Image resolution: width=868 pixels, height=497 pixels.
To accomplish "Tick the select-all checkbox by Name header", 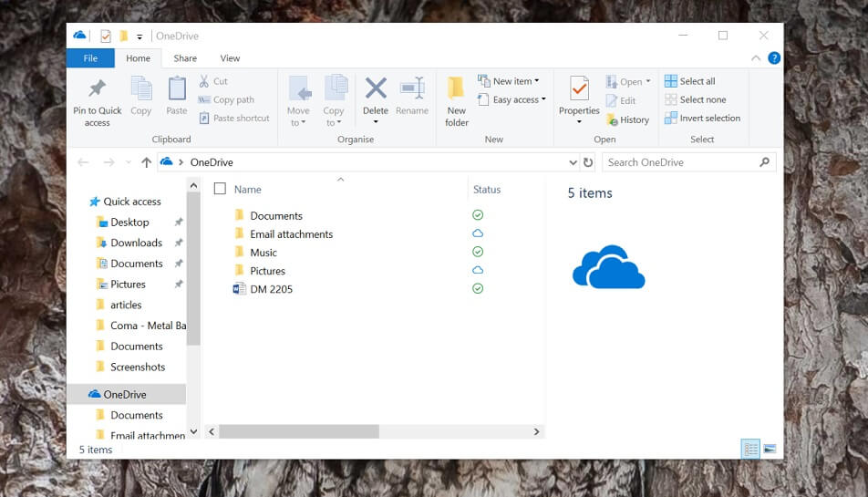I will coord(220,189).
